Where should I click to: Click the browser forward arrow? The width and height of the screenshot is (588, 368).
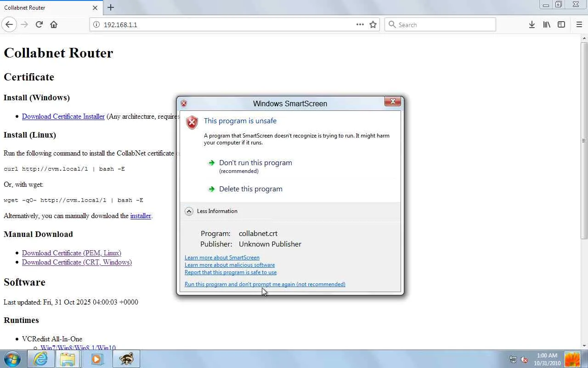pyautogui.click(x=24, y=25)
